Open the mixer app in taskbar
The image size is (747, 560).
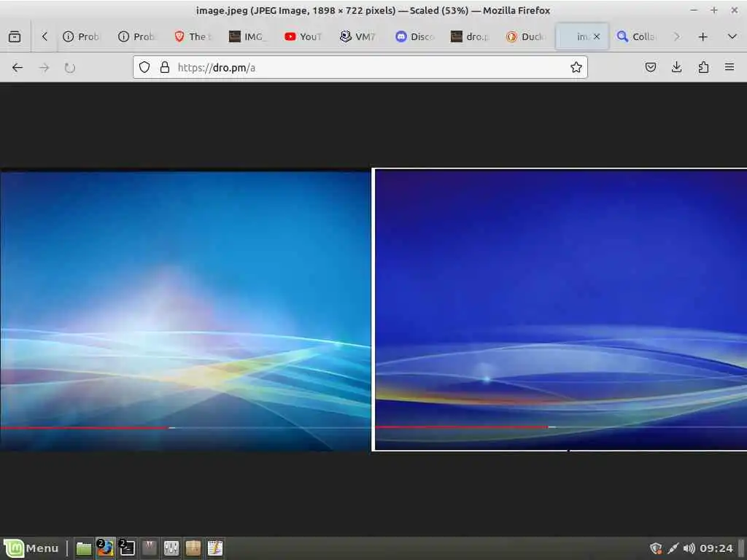coord(171,548)
